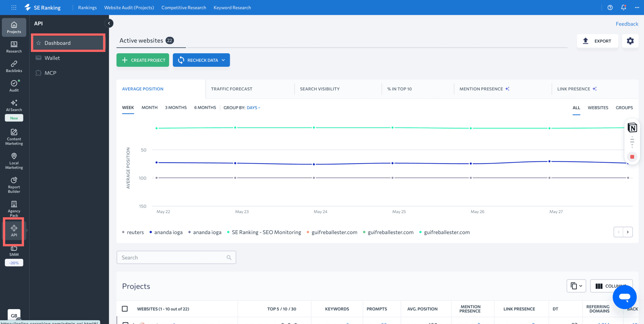Open the chat support bubble
This screenshot has height=324, width=644.
click(x=624, y=297)
